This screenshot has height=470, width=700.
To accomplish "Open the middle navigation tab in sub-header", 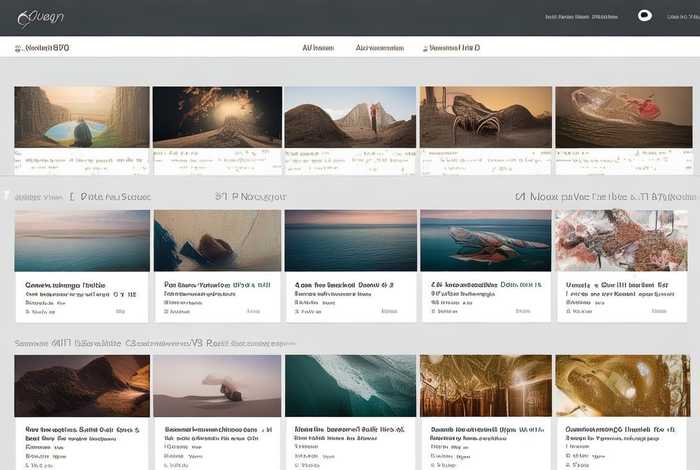I will (380, 48).
